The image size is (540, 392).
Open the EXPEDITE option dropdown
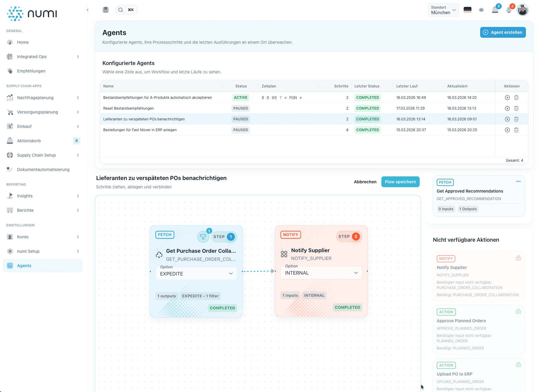196,274
